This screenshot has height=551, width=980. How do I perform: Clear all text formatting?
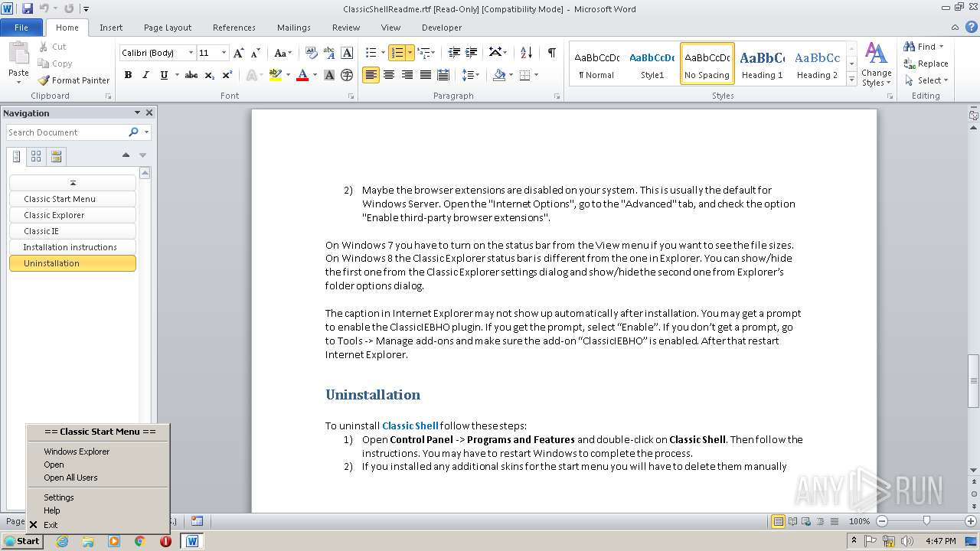[312, 53]
